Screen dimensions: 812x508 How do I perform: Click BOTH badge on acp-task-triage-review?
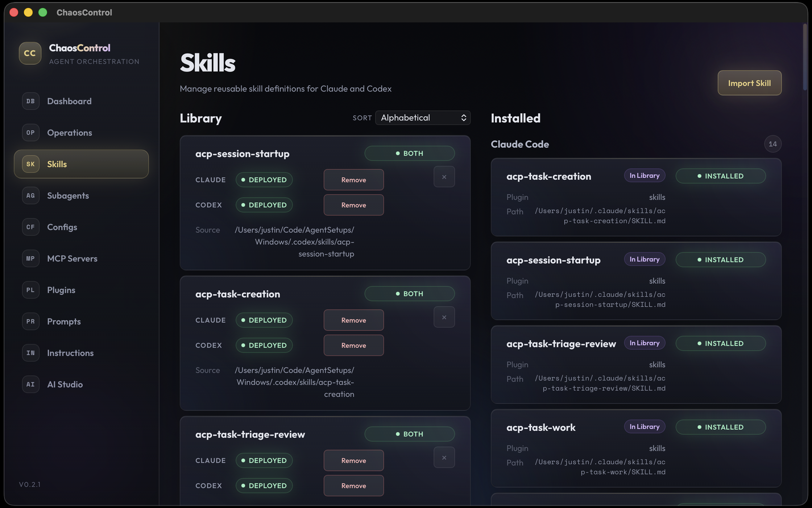point(410,434)
